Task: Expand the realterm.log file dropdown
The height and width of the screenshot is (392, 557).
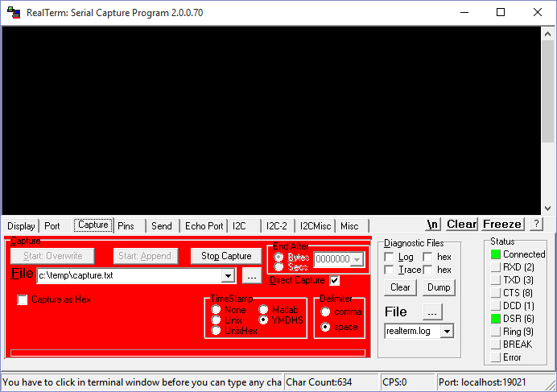Action: click(x=447, y=331)
